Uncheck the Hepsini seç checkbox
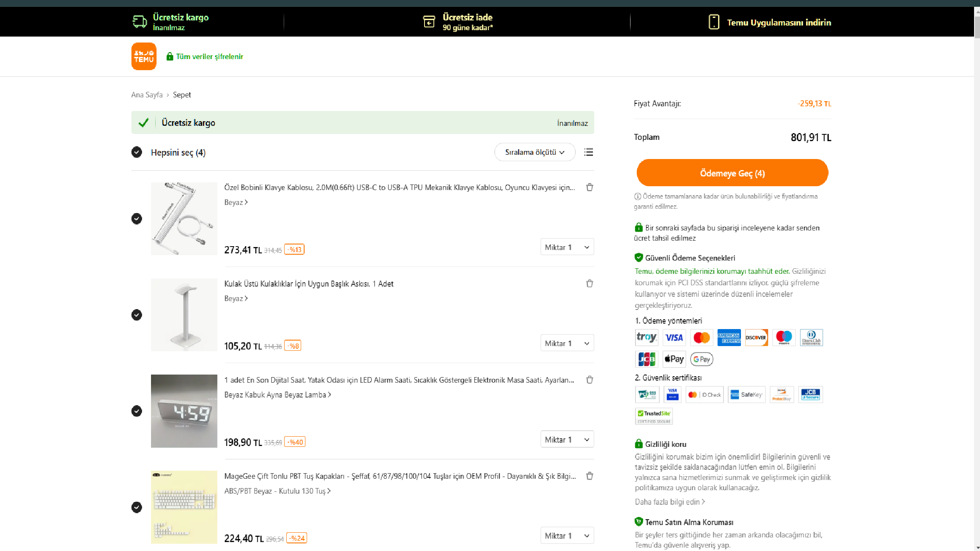Image resolution: width=980 pixels, height=551 pixels. [x=137, y=152]
